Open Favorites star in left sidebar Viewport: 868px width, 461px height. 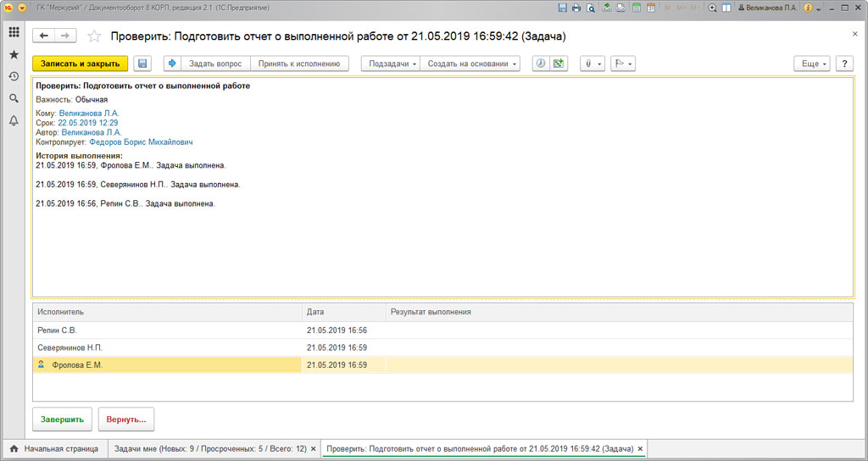(14, 55)
